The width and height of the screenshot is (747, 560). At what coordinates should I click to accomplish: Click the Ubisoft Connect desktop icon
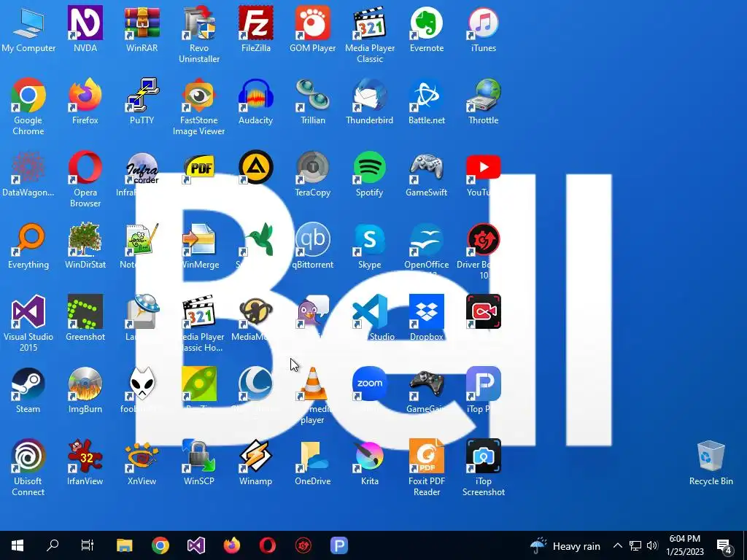tap(28, 456)
